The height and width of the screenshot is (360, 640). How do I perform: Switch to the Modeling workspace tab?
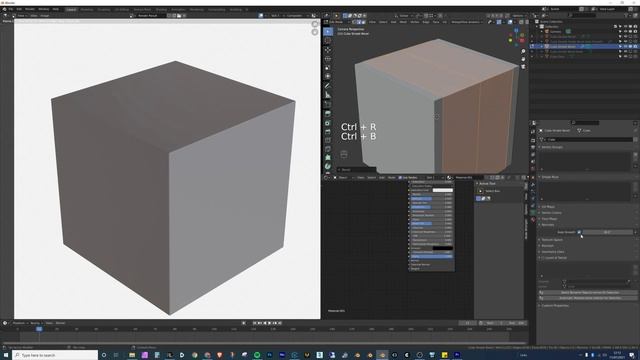coord(87,9)
